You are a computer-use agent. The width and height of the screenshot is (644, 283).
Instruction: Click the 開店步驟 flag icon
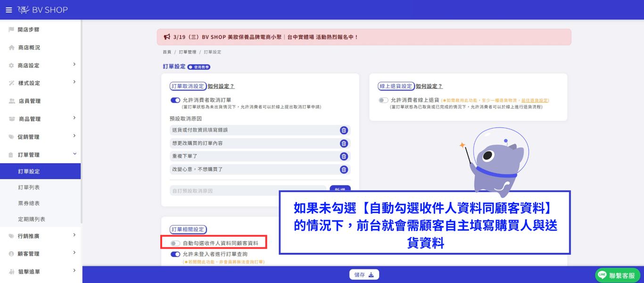coord(11,30)
